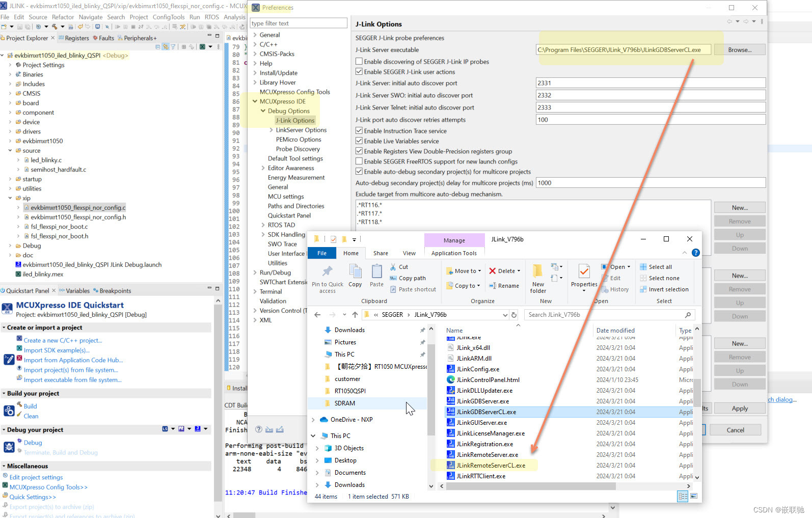Click the Explorer Up directory arrow
Screen dimensions: 812x518
pyautogui.click(x=355, y=315)
